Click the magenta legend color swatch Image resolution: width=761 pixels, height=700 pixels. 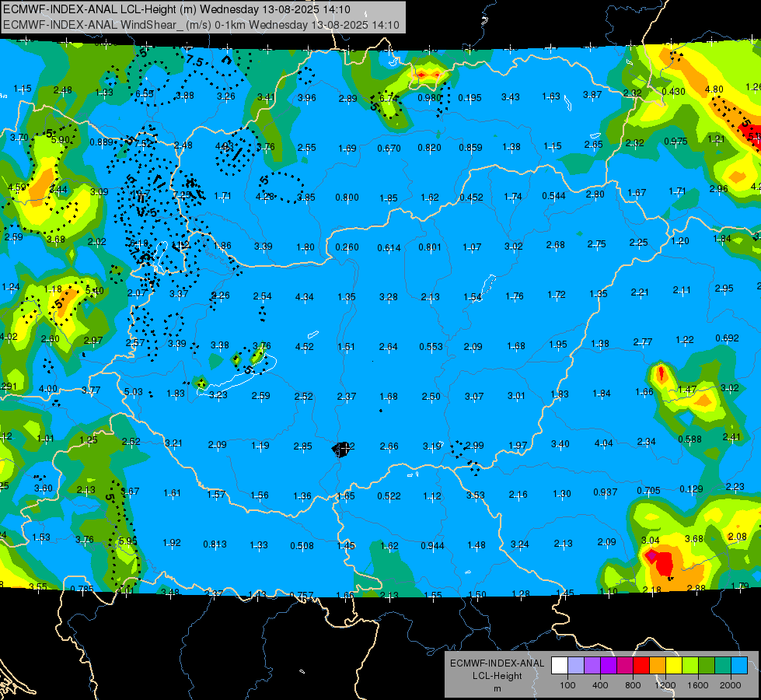pyautogui.click(x=625, y=666)
